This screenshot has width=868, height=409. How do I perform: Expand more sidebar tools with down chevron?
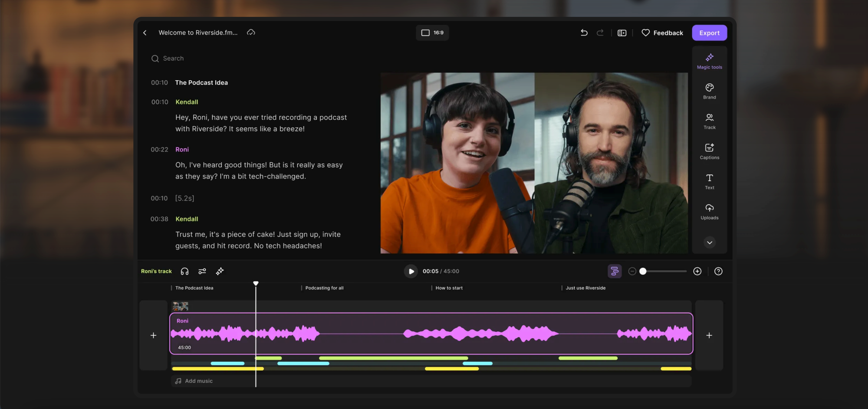click(x=710, y=242)
